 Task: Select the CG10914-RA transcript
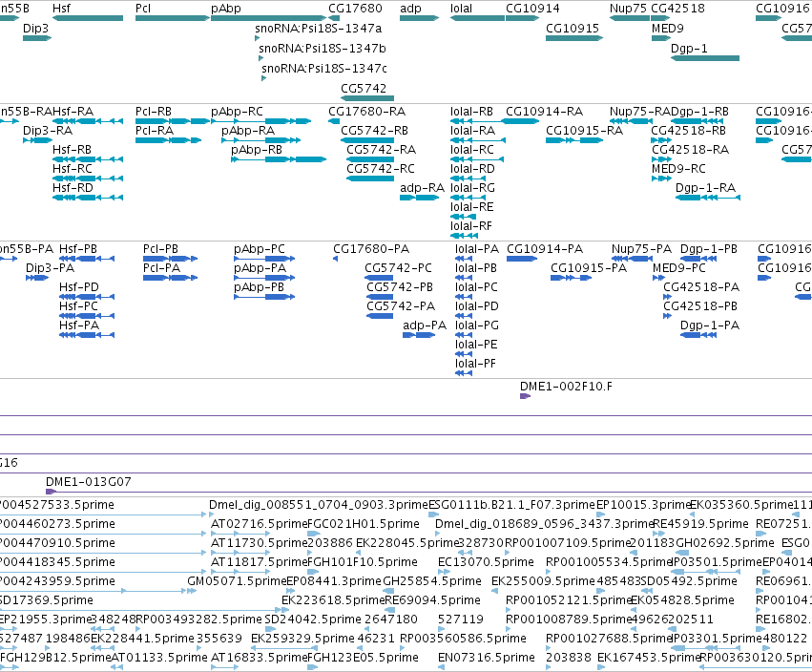coord(523,121)
